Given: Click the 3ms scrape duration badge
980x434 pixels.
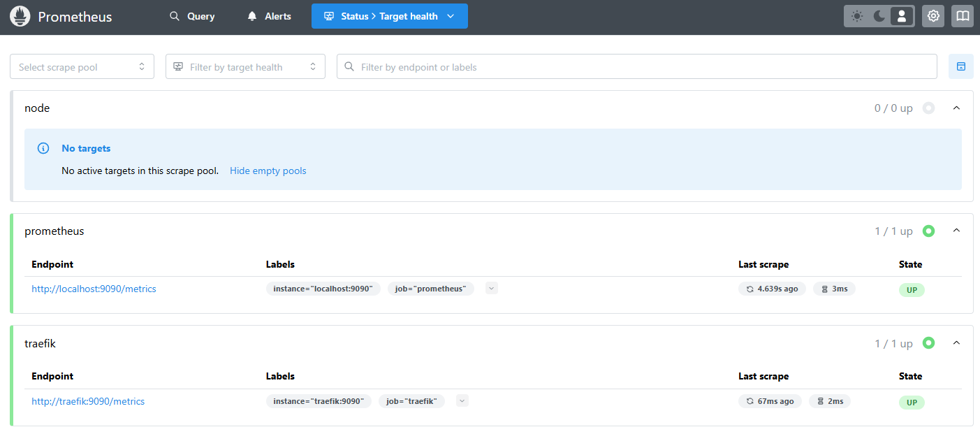Looking at the screenshot, I should [x=834, y=289].
